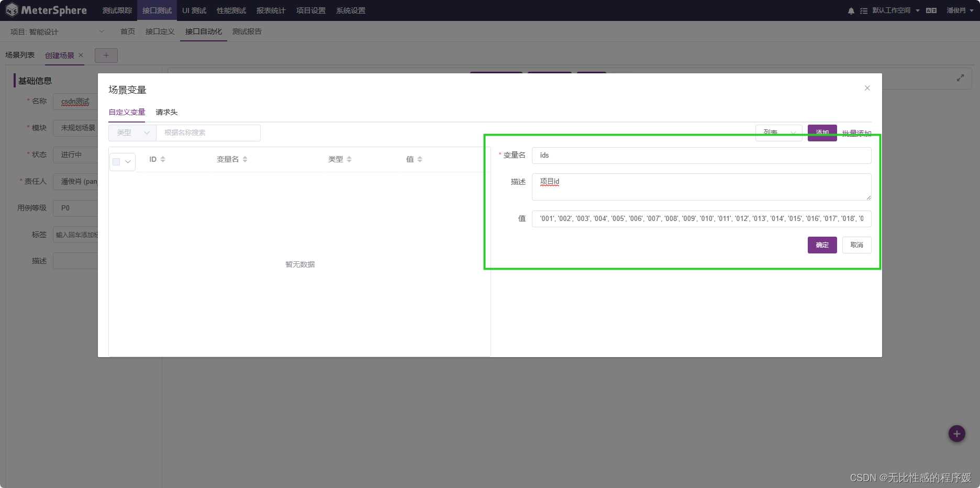Go to the 首页 sub-navigation tab
The height and width of the screenshot is (488, 980).
click(128, 31)
